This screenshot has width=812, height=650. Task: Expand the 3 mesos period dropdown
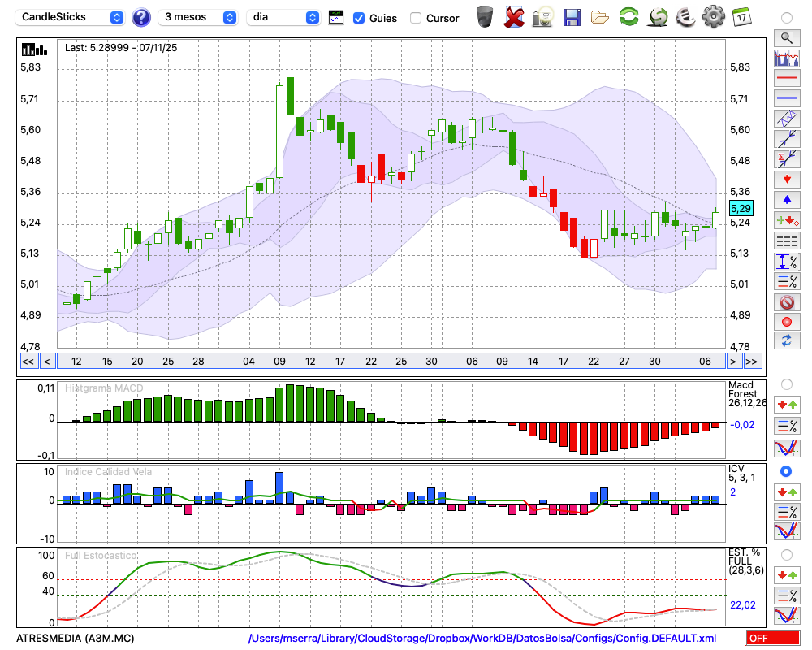point(199,17)
